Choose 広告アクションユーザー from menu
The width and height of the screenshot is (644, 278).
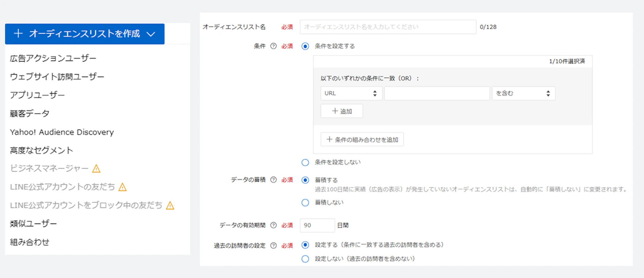53,58
